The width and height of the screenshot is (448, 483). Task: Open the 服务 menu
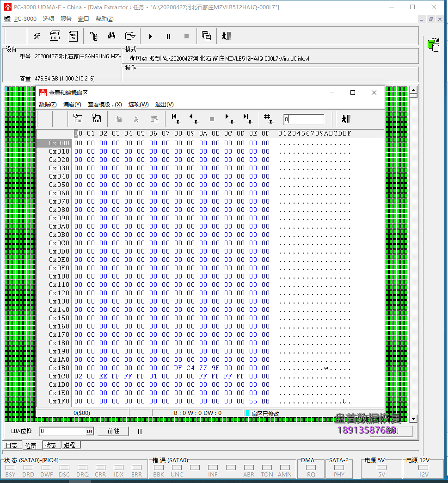(x=66, y=19)
